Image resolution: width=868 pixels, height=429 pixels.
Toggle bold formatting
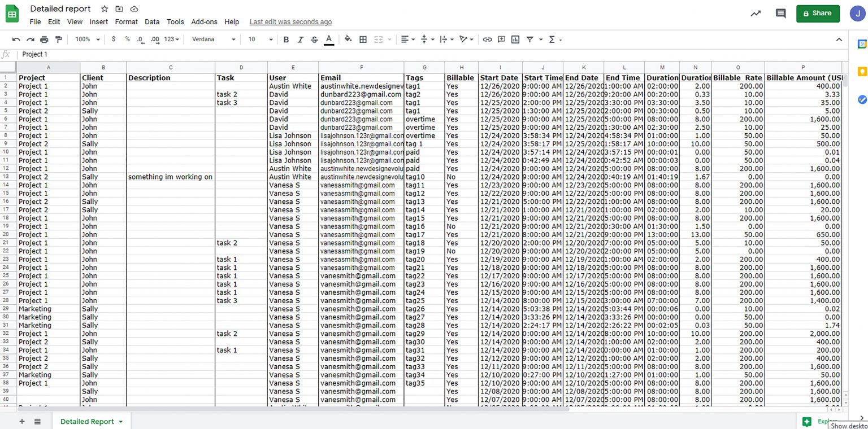tap(286, 40)
